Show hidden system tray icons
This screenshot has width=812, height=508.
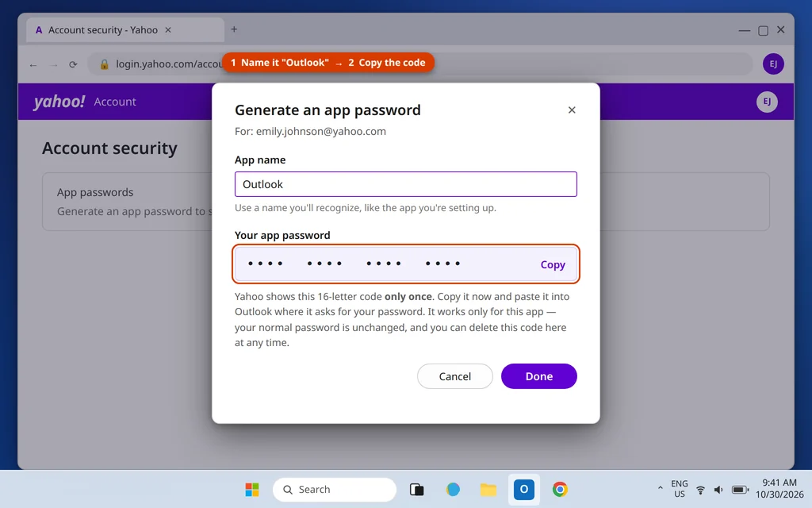tap(660, 489)
